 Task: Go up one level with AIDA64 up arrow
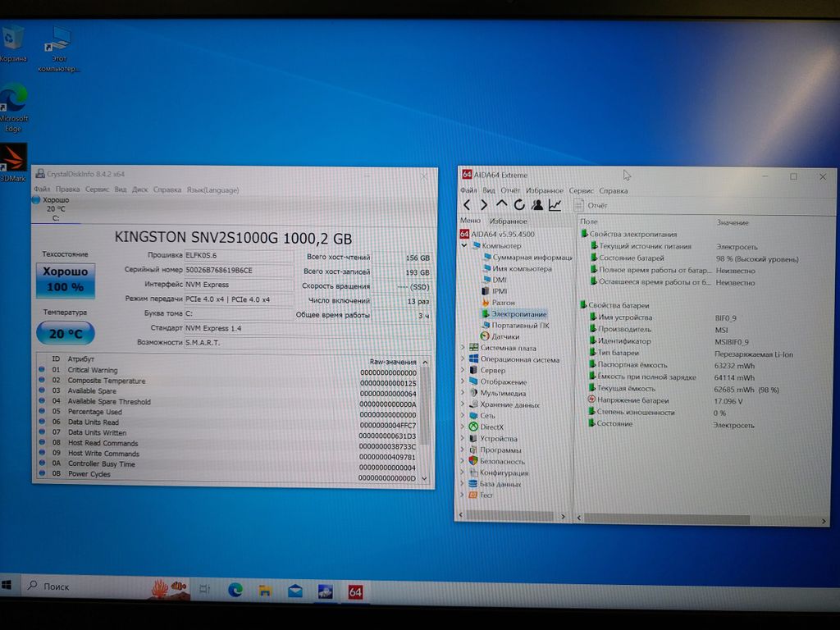click(501, 205)
